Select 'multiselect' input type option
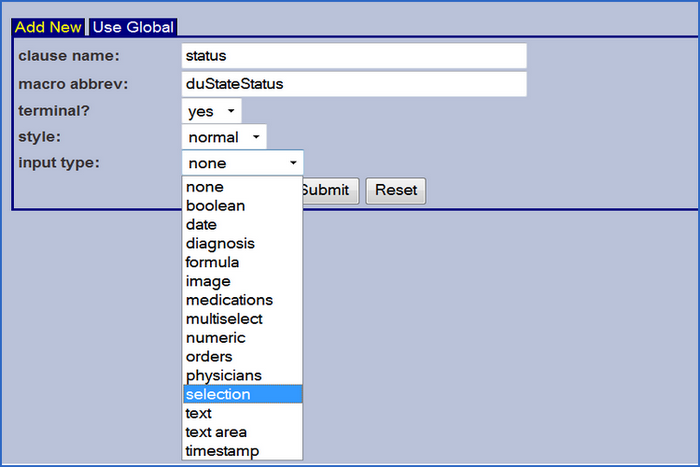Screen dimensions: 700x467 [242, 319]
